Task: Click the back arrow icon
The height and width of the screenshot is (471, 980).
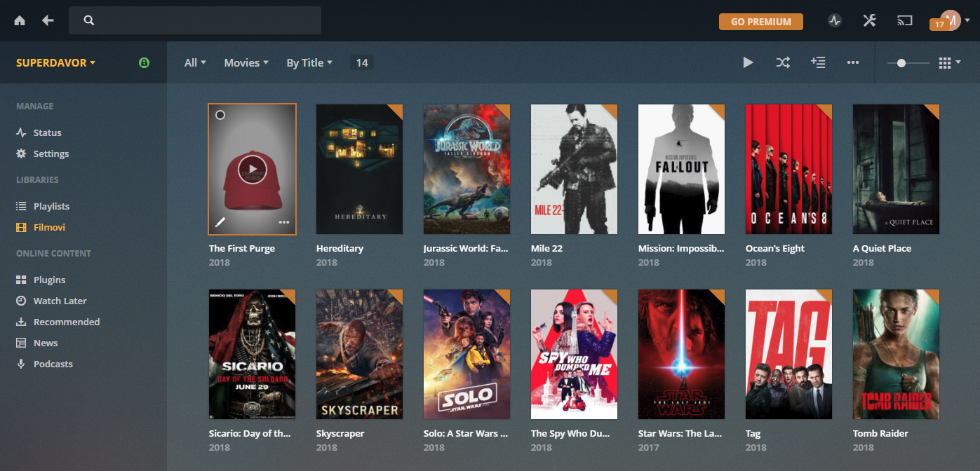Action: pos(48,20)
